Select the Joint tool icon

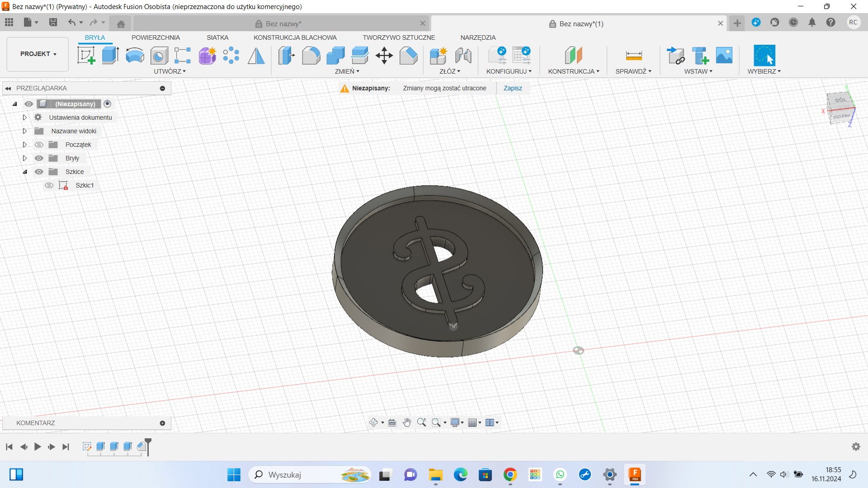[x=463, y=56]
